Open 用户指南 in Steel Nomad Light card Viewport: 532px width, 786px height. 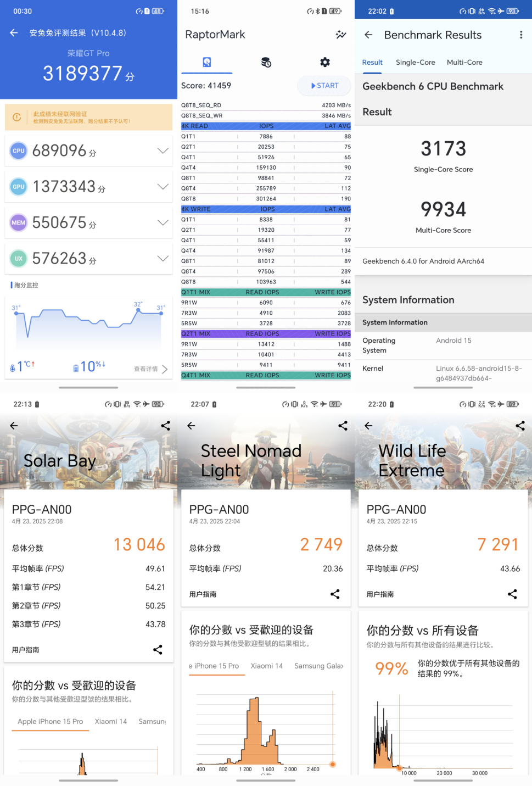[x=203, y=594]
